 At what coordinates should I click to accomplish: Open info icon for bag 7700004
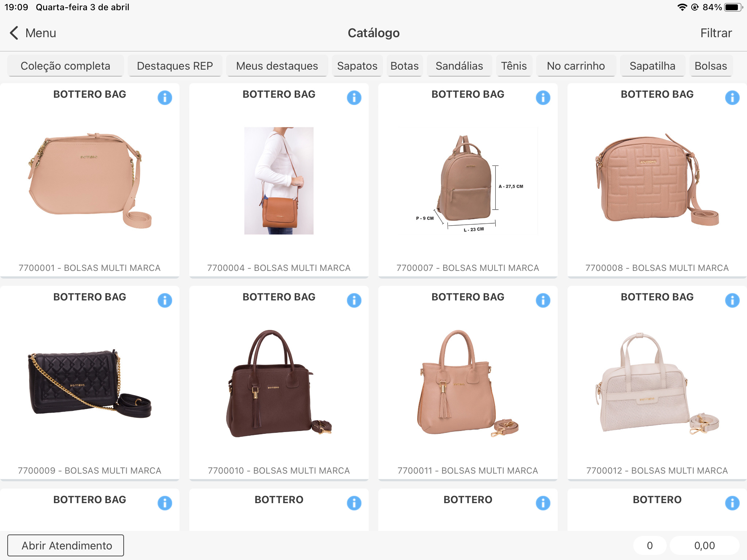click(354, 98)
